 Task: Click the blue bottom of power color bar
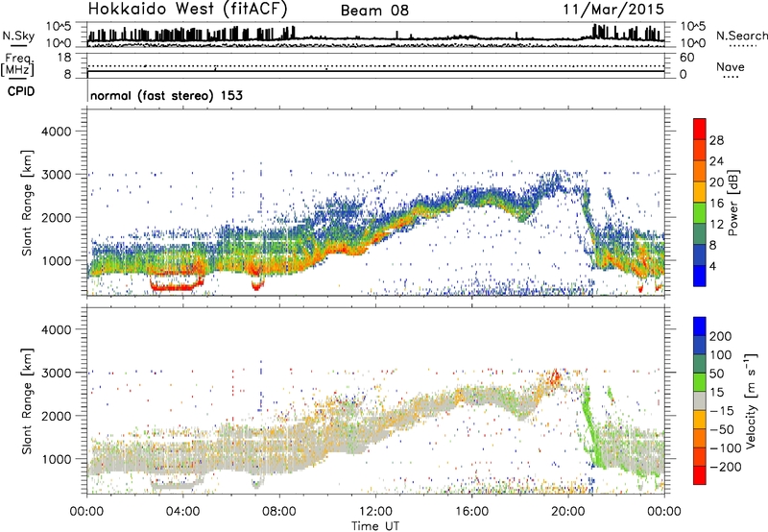tap(700, 276)
